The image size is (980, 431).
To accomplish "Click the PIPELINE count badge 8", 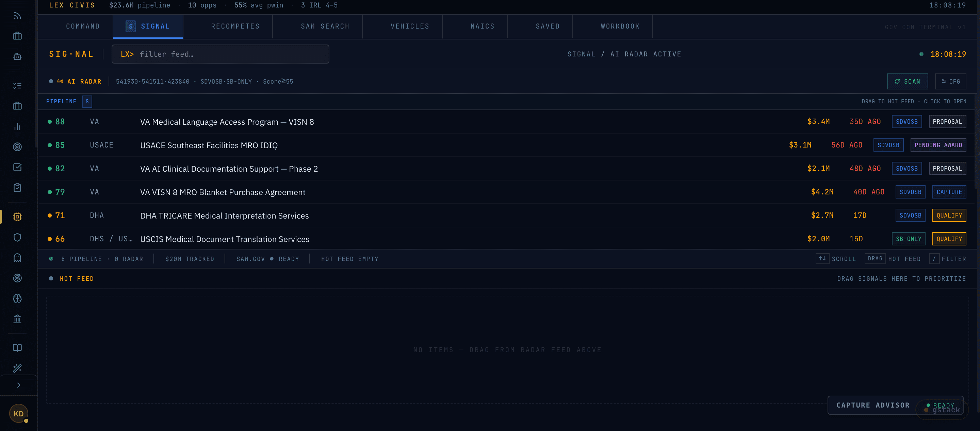I will 87,102.
